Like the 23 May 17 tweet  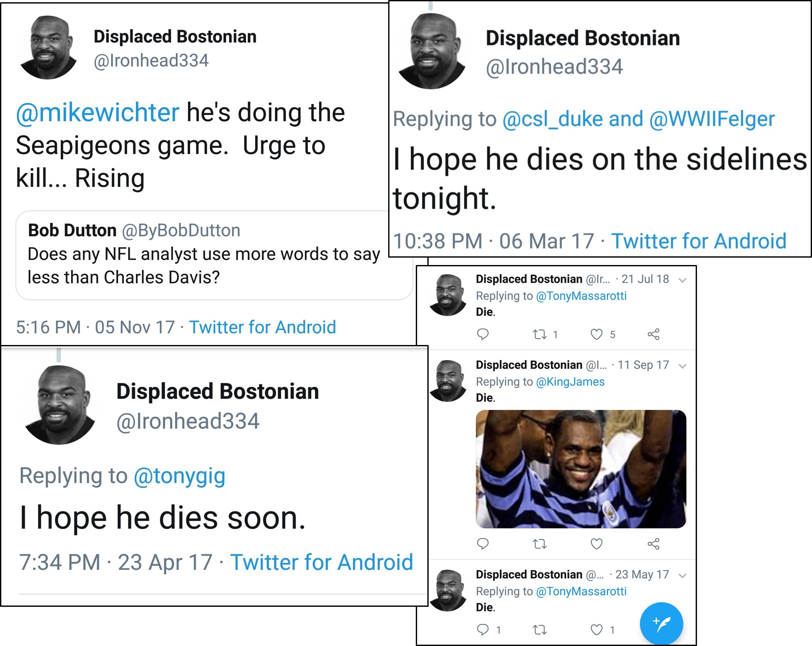tap(597, 629)
